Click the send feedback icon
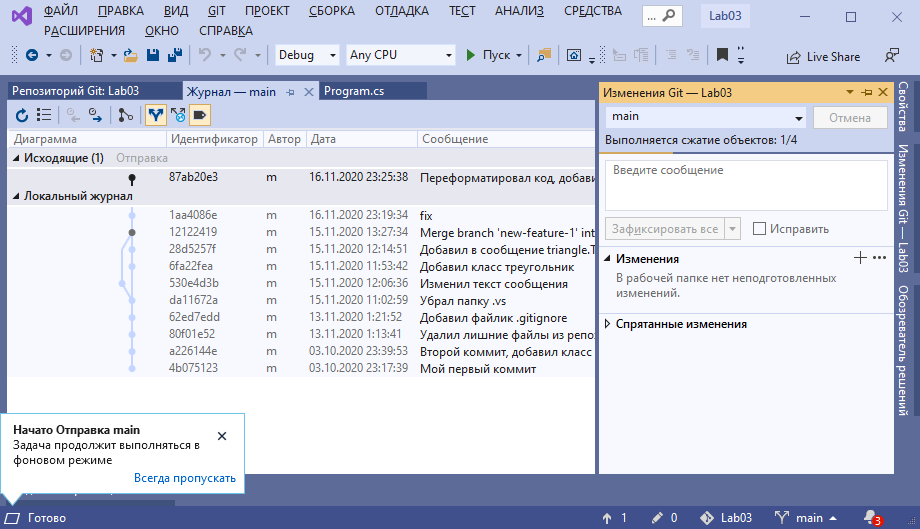The width and height of the screenshot is (920, 529). click(x=892, y=56)
